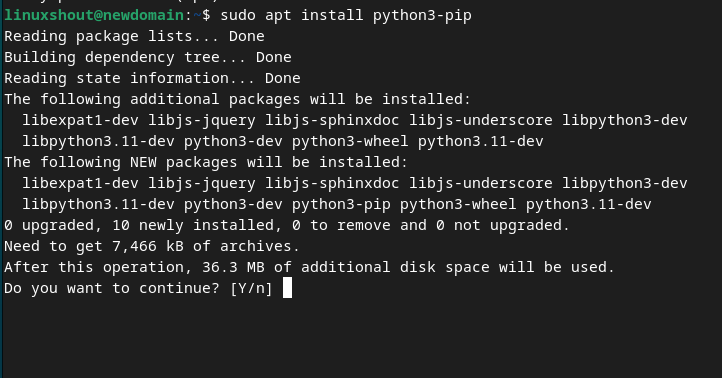Click 'Reading state information... Done' line
The width and height of the screenshot is (722, 378).
pyautogui.click(x=152, y=78)
